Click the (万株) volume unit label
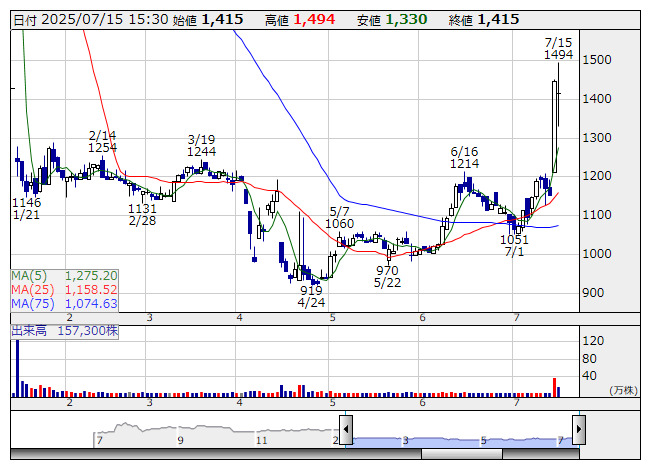653x470 pixels. click(623, 390)
